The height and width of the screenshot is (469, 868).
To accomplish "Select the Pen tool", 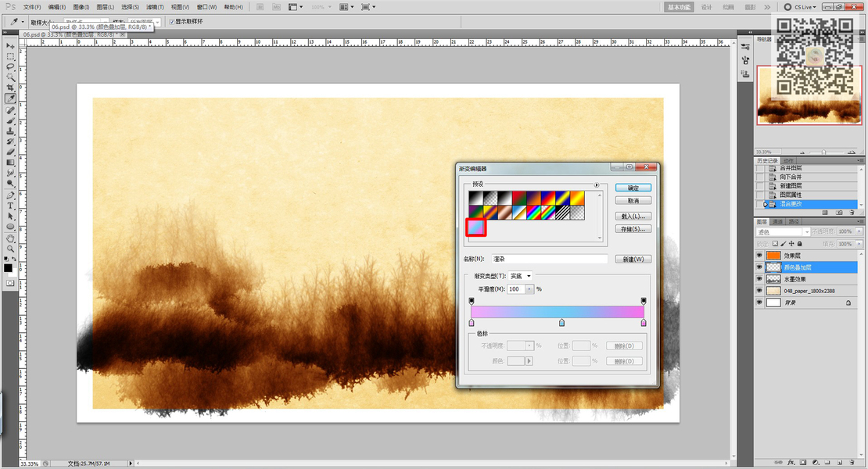I will 10,195.
